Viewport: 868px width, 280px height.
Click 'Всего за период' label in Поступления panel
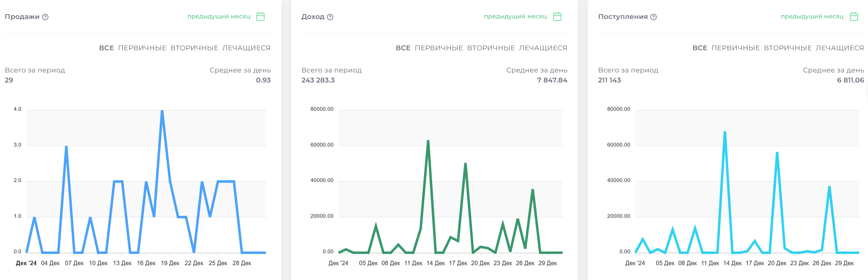click(628, 70)
